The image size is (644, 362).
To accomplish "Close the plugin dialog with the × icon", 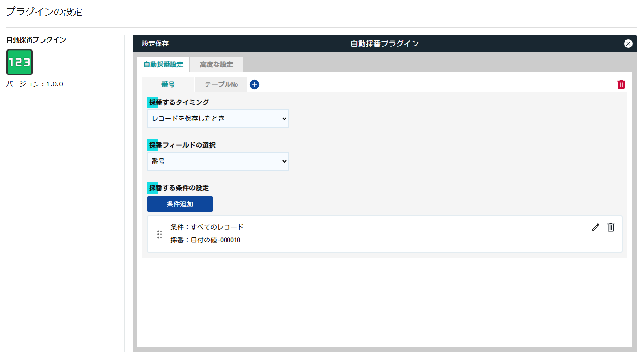I will tap(628, 43).
